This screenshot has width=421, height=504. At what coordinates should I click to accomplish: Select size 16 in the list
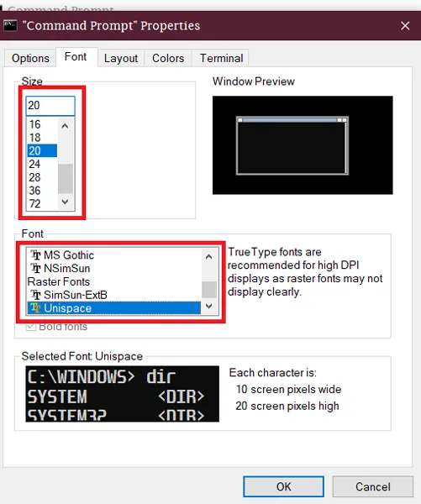pos(42,124)
